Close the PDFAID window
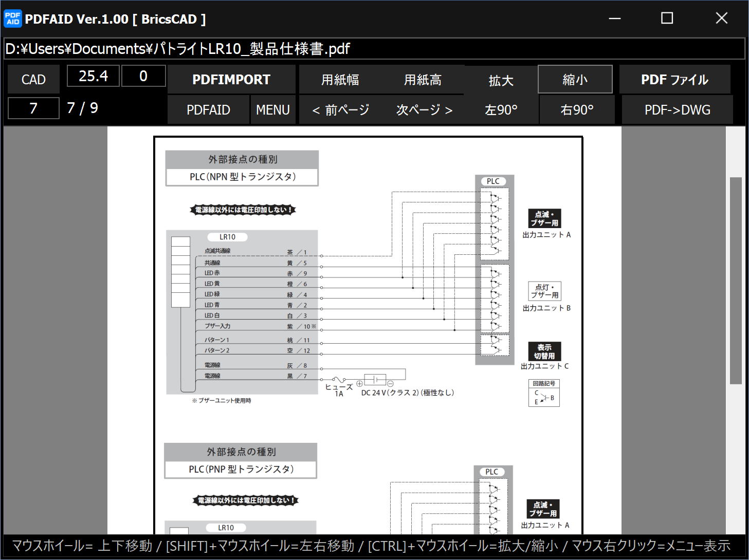The width and height of the screenshot is (749, 560). (722, 18)
